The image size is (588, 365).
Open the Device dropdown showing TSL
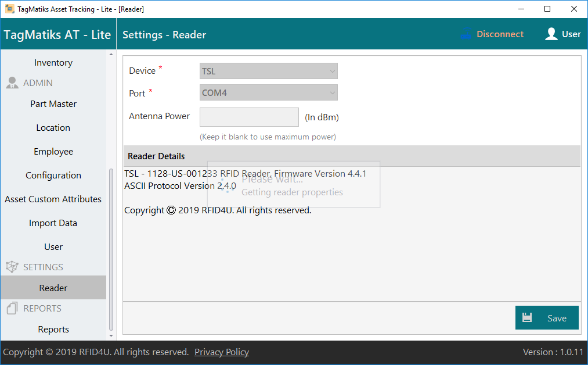(x=268, y=71)
